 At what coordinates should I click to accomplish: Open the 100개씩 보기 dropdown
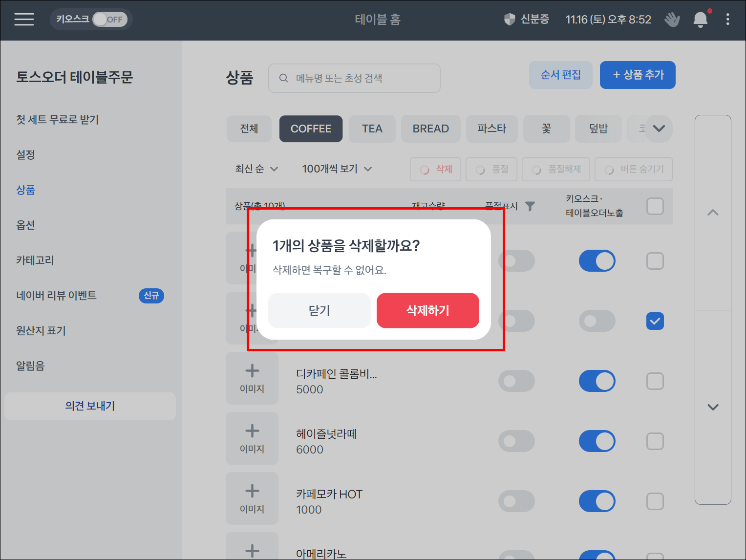(337, 169)
